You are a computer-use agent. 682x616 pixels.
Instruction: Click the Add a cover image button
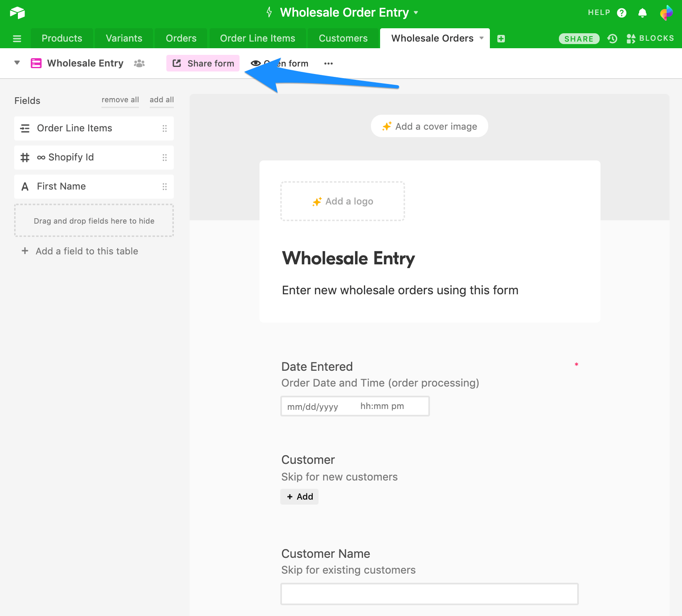[429, 126]
